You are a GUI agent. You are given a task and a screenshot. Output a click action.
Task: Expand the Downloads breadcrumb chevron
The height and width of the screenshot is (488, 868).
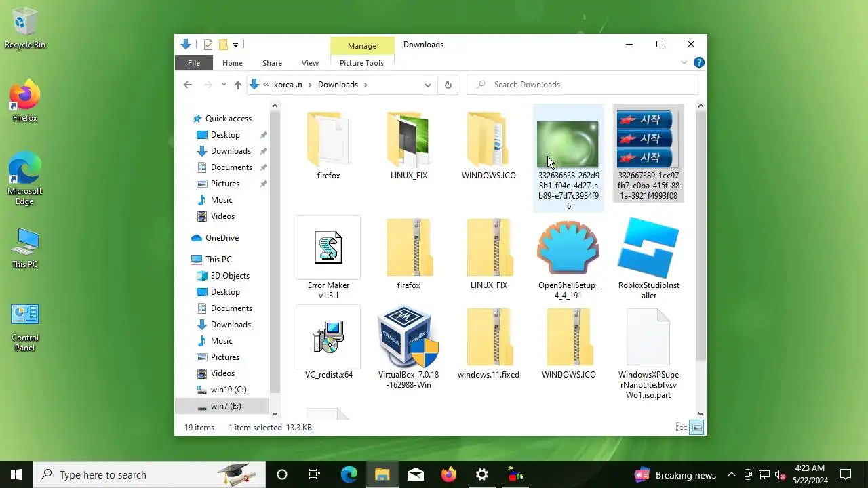click(x=366, y=85)
